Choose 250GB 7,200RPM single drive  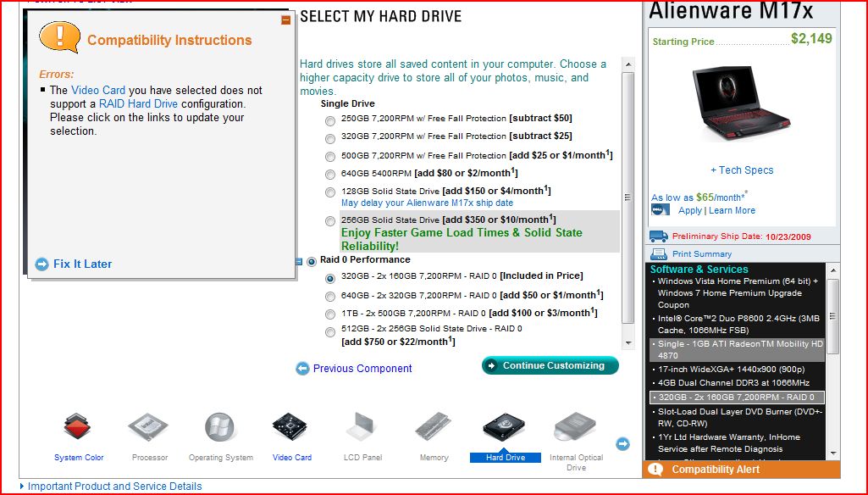[330, 121]
